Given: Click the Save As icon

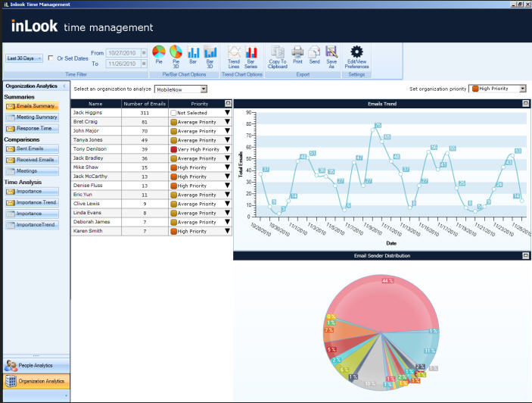Looking at the screenshot, I should click(x=331, y=57).
